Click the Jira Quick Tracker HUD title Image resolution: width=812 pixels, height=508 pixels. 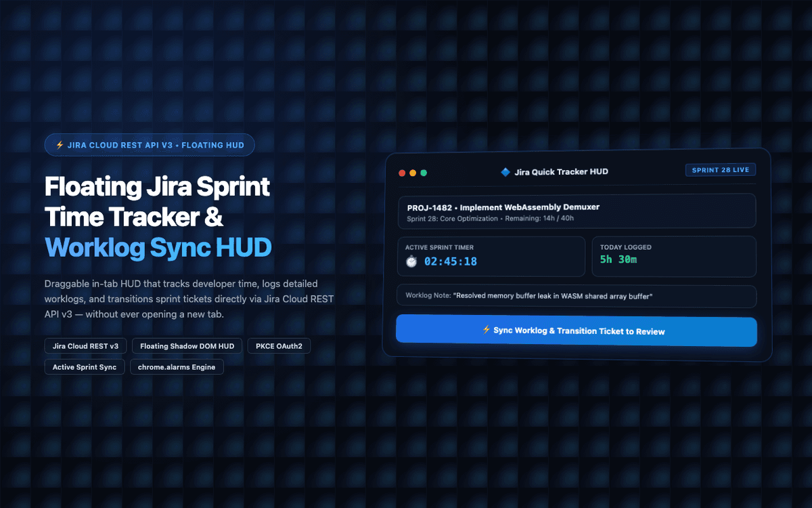pyautogui.click(x=561, y=172)
